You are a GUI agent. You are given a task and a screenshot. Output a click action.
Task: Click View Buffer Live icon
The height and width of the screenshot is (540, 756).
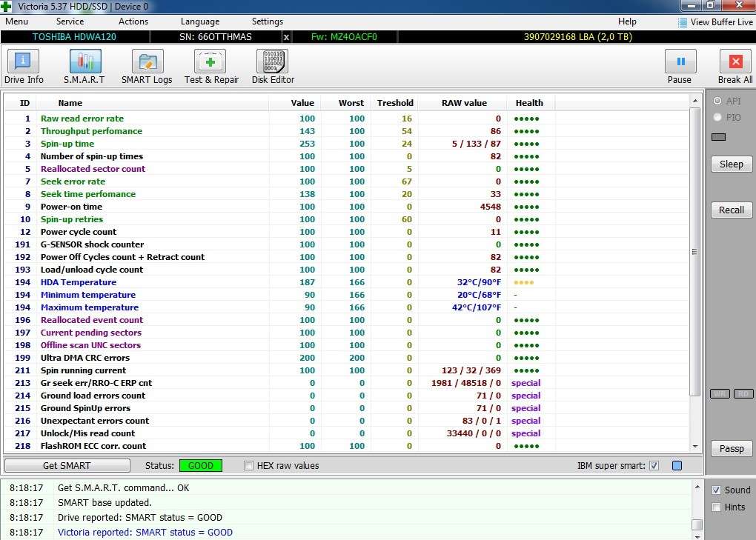pyautogui.click(x=683, y=22)
